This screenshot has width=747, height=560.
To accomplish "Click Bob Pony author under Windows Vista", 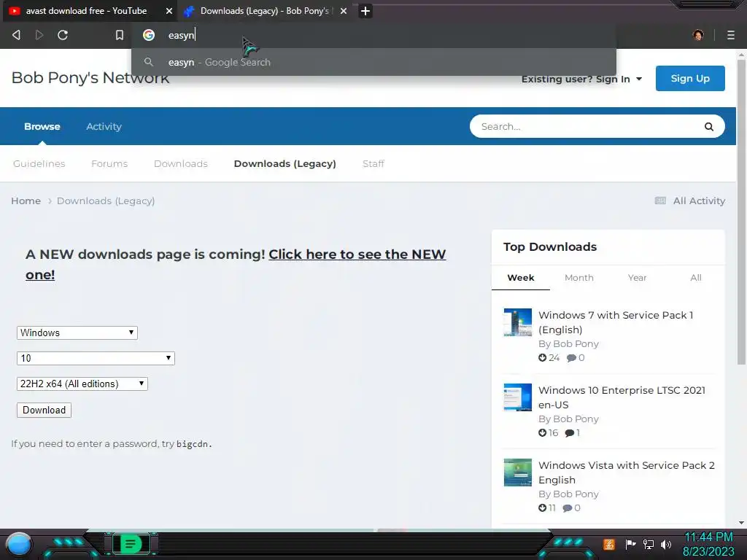I will pos(576,494).
